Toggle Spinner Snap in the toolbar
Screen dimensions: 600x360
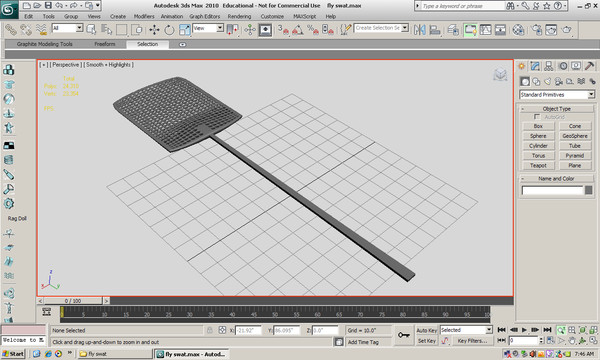pos(328,30)
